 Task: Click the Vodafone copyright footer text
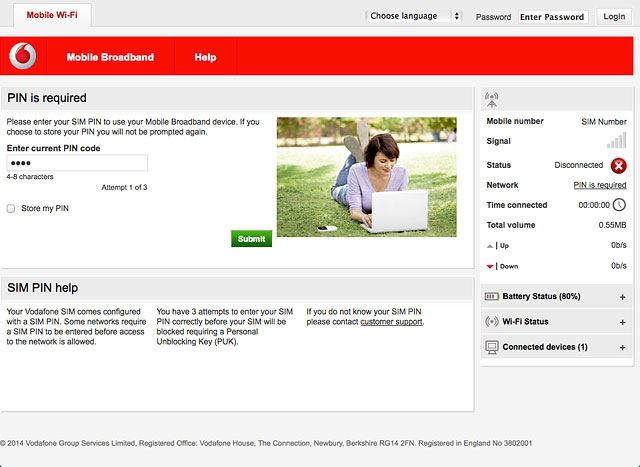[x=266, y=443]
